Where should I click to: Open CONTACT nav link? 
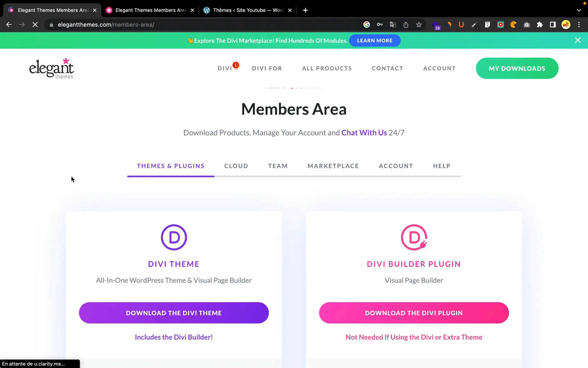tap(387, 68)
